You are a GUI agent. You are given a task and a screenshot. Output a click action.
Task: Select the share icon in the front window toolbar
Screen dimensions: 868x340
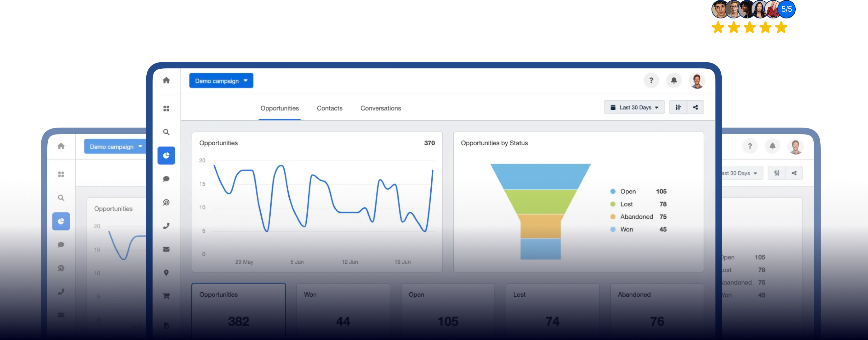[695, 107]
